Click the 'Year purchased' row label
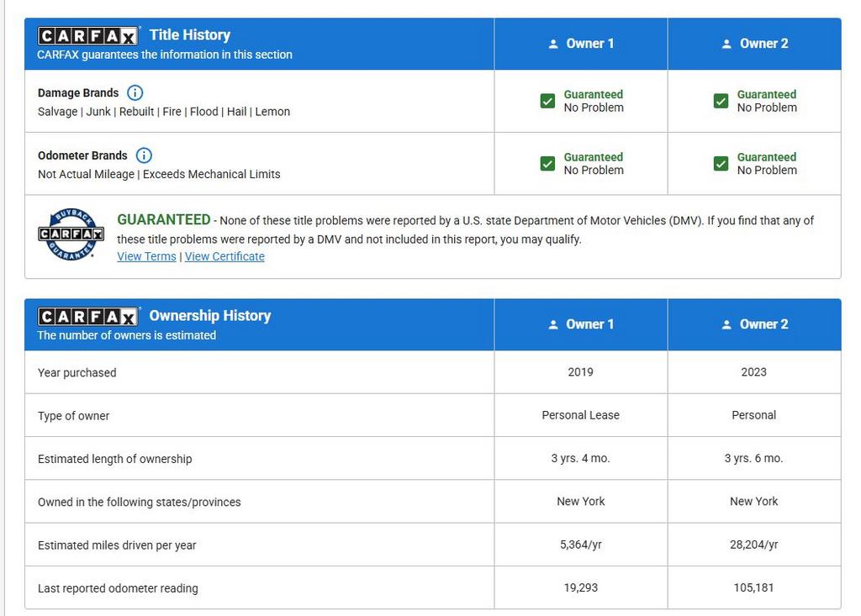This screenshot has width=861, height=616. (x=77, y=373)
